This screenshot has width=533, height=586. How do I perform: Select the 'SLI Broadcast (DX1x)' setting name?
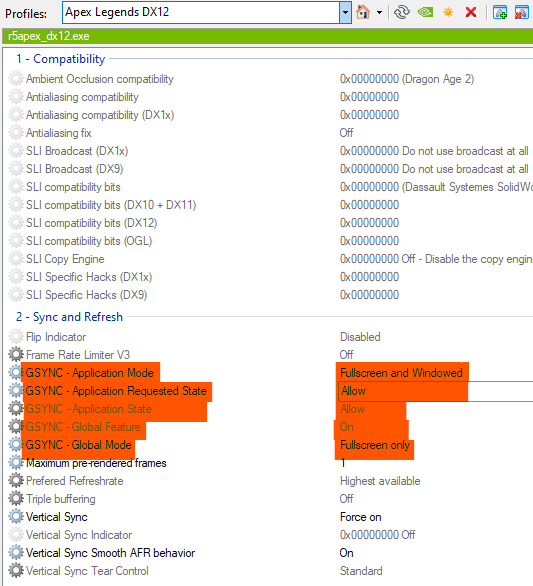[x=77, y=151]
